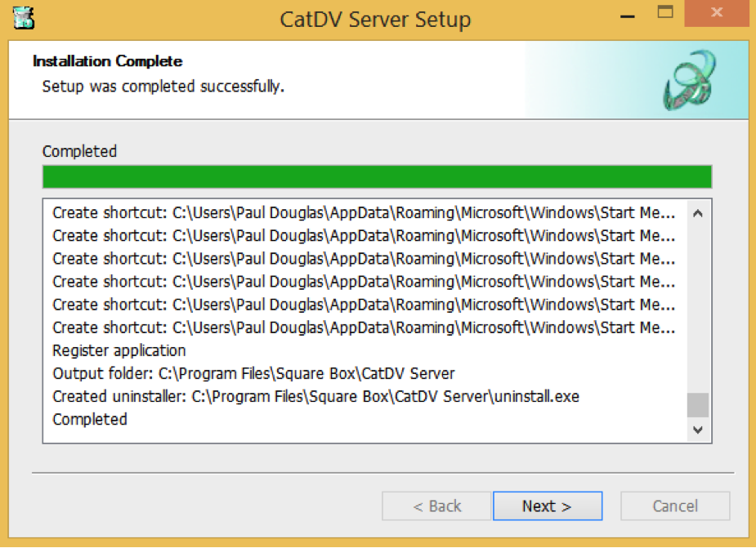Click the "CatDV Server Setup" title bar text
Image resolution: width=756 pixels, height=548 pixels.
click(x=375, y=20)
